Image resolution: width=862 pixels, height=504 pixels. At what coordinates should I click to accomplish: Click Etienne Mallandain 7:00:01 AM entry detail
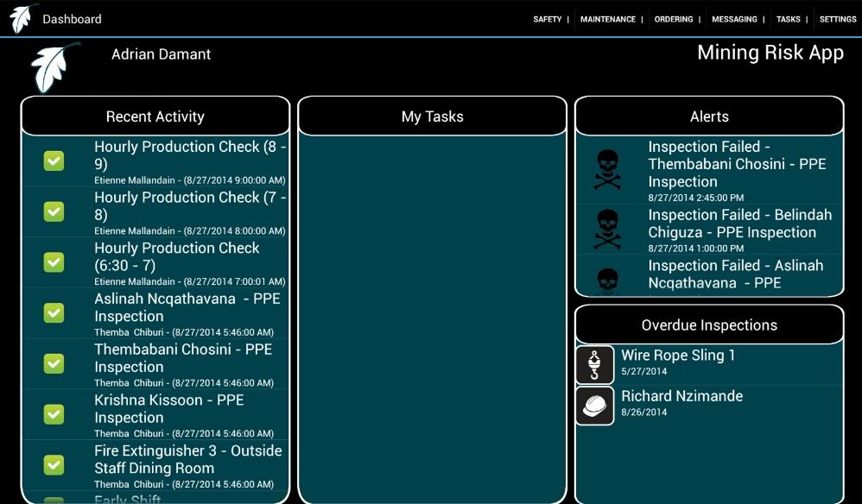point(190,281)
